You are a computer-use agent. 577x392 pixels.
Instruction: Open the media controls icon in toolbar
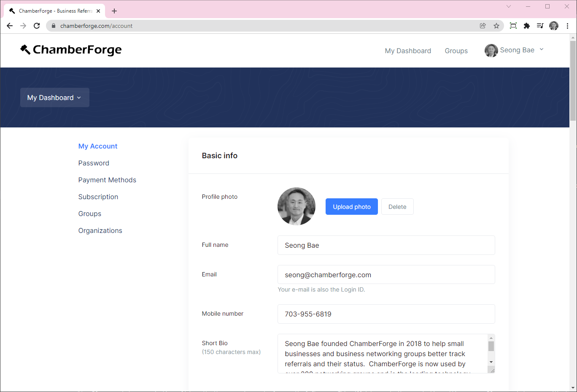[x=540, y=26]
